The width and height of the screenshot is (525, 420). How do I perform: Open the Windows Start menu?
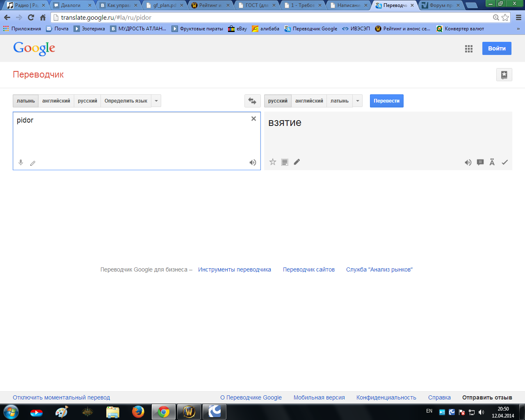coord(11,411)
